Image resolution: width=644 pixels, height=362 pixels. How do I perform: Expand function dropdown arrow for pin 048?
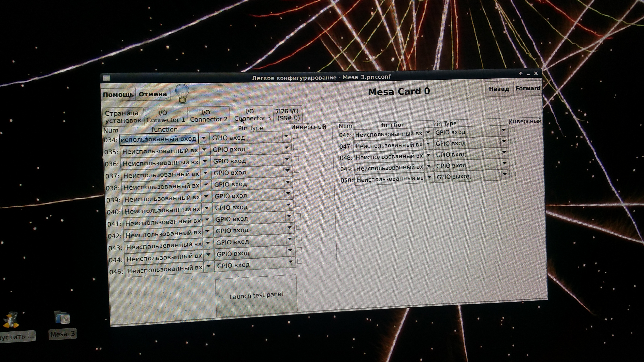pos(429,155)
